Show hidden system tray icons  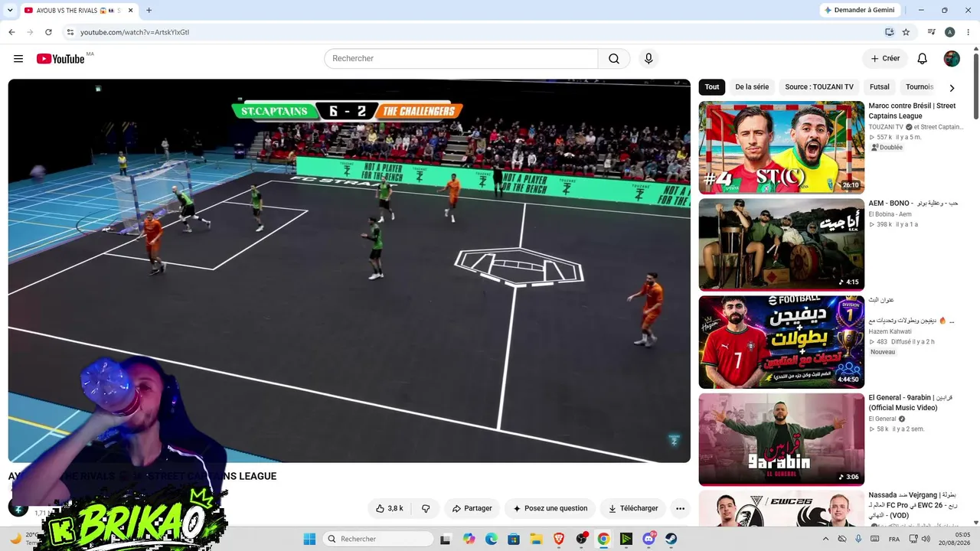tap(825, 539)
